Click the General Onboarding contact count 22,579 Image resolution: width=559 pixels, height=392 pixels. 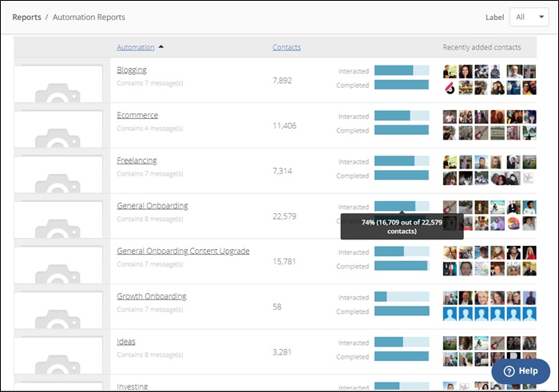284,216
